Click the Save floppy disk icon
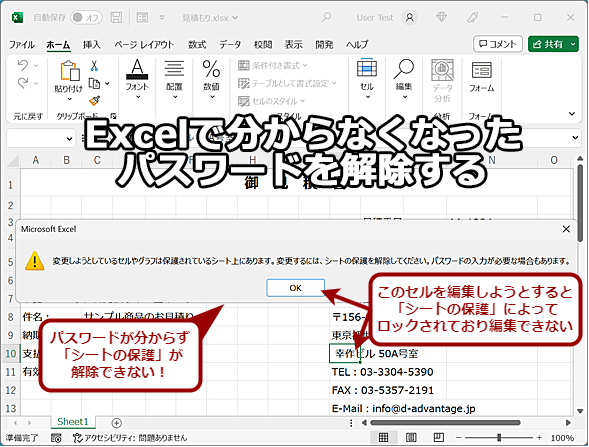The height and width of the screenshot is (447, 589). pyautogui.click(x=116, y=17)
